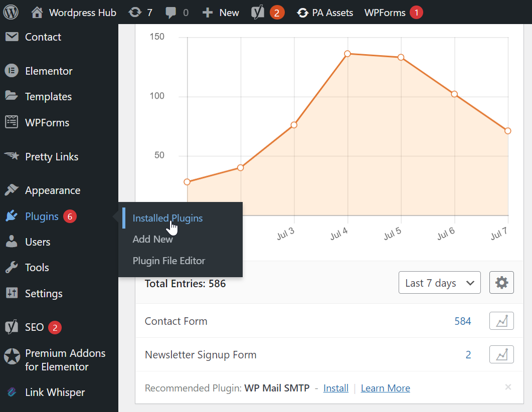Screen dimensions: 532x412
Task: Dismiss the recommended plugin notice
Action: [508, 387]
